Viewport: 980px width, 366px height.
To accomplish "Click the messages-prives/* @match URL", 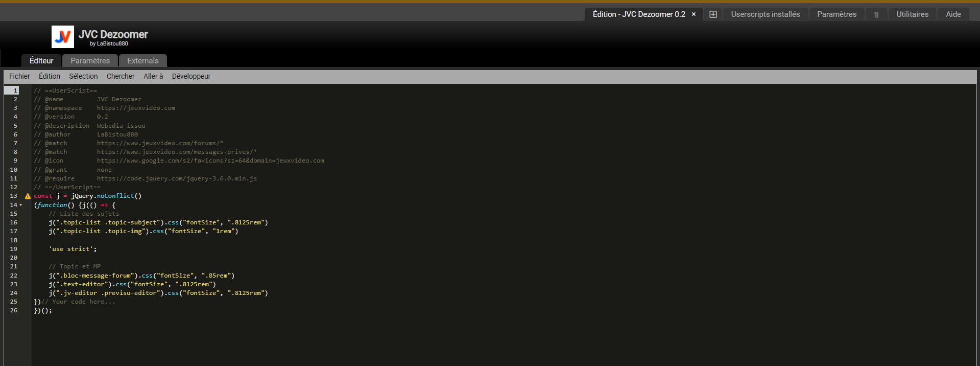I will (x=177, y=152).
